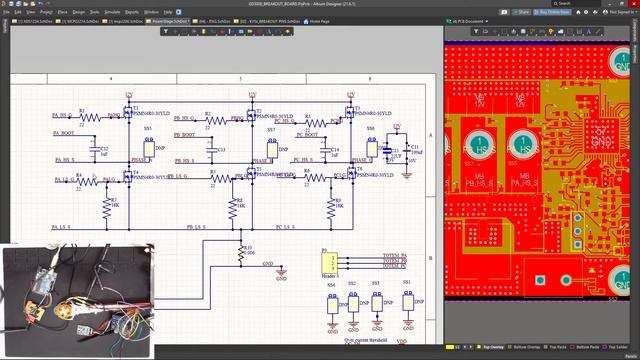The image size is (640, 360).
Task: Click the Search field in title bar
Action: [x=576, y=3]
